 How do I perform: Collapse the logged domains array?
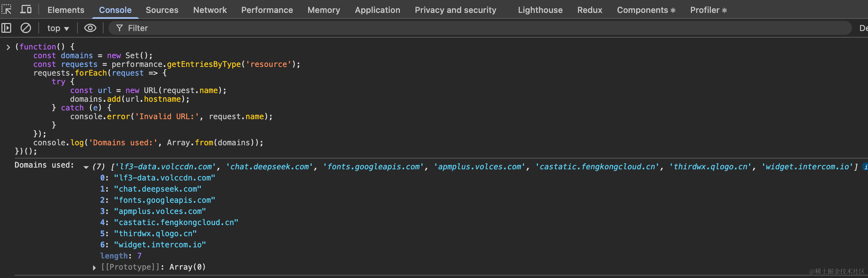(86, 167)
